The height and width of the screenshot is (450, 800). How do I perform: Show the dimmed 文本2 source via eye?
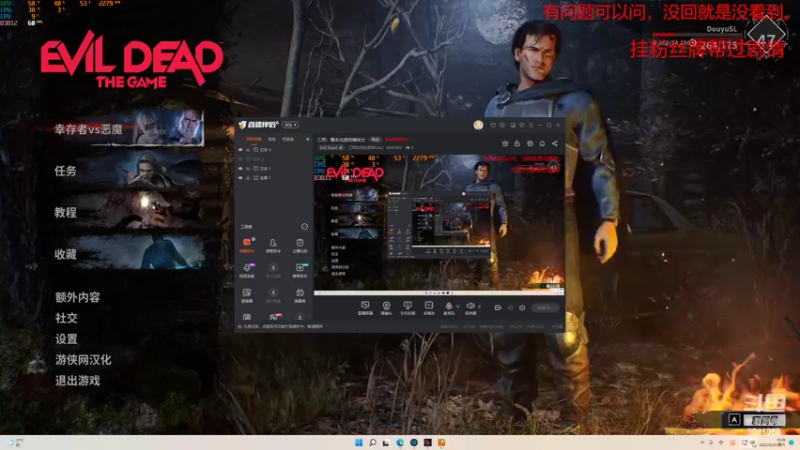(x=240, y=159)
